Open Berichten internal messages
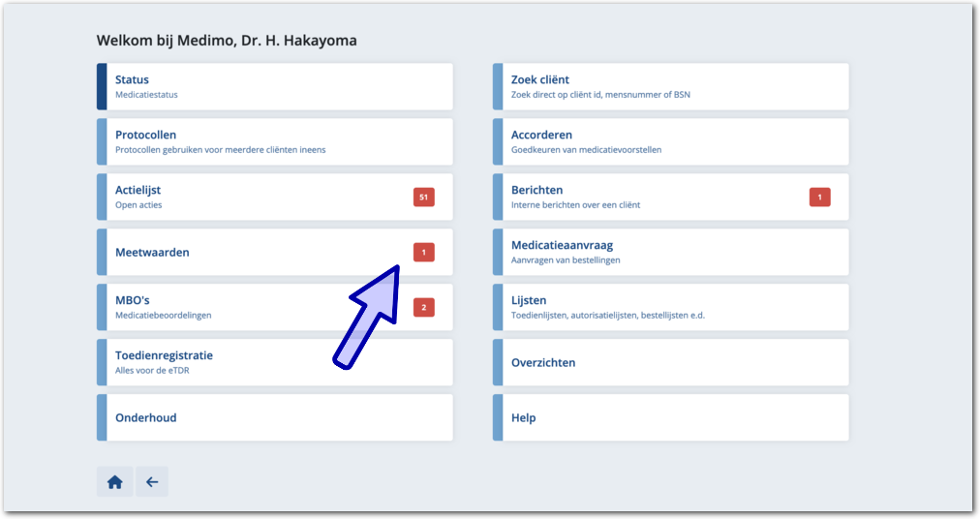The width and height of the screenshot is (980, 519). tap(649, 197)
